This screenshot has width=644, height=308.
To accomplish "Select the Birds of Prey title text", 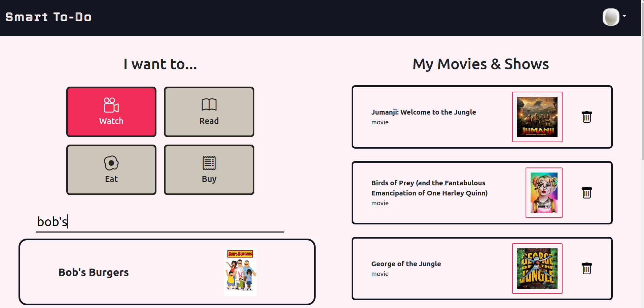I will pos(429,188).
